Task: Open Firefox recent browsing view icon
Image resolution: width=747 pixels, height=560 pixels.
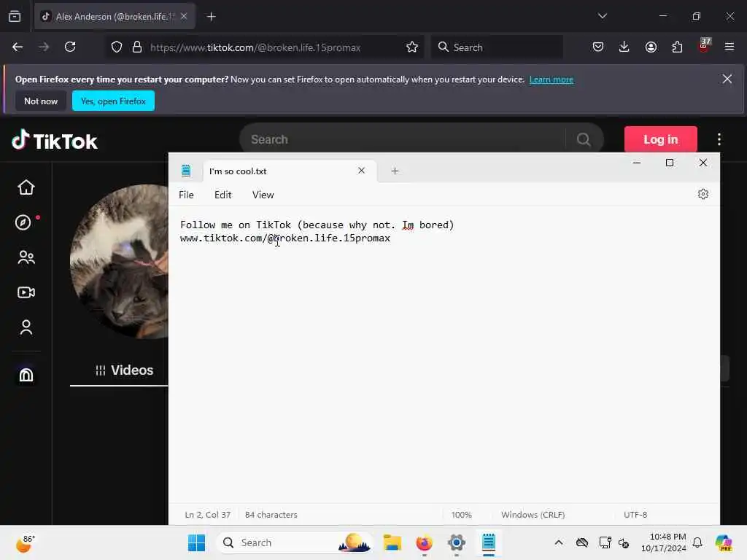Action: click(x=15, y=17)
